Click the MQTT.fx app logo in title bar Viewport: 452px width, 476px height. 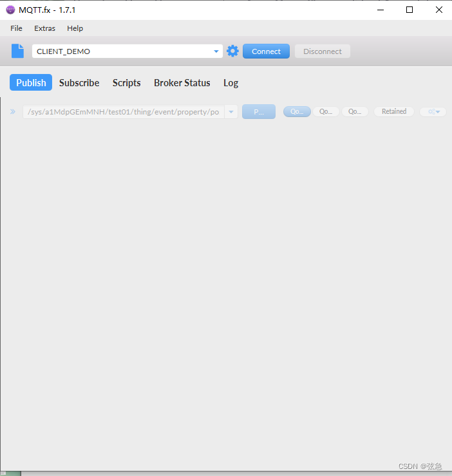pyautogui.click(x=10, y=10)
